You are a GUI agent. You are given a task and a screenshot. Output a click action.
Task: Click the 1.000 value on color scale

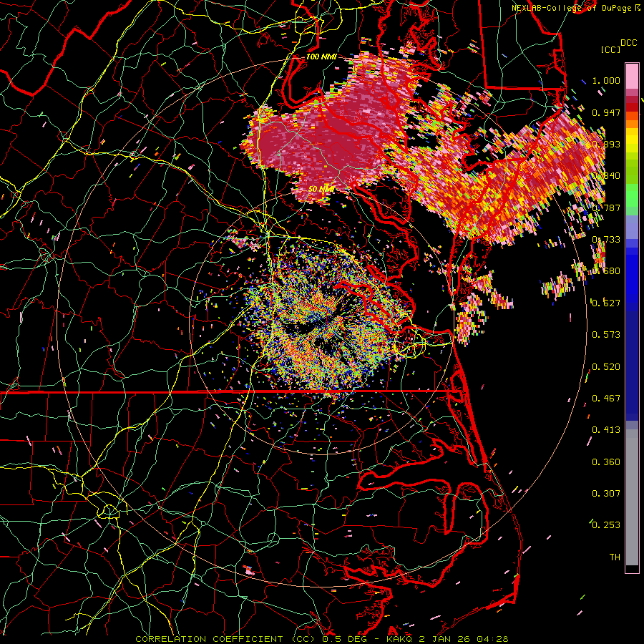point(606,80)
